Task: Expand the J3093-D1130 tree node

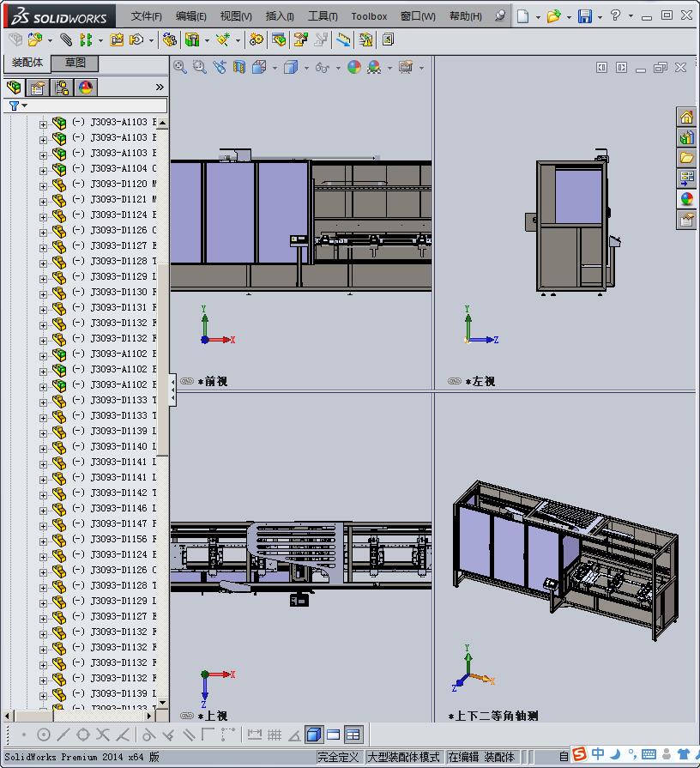Action: click(x=43, y=294)
